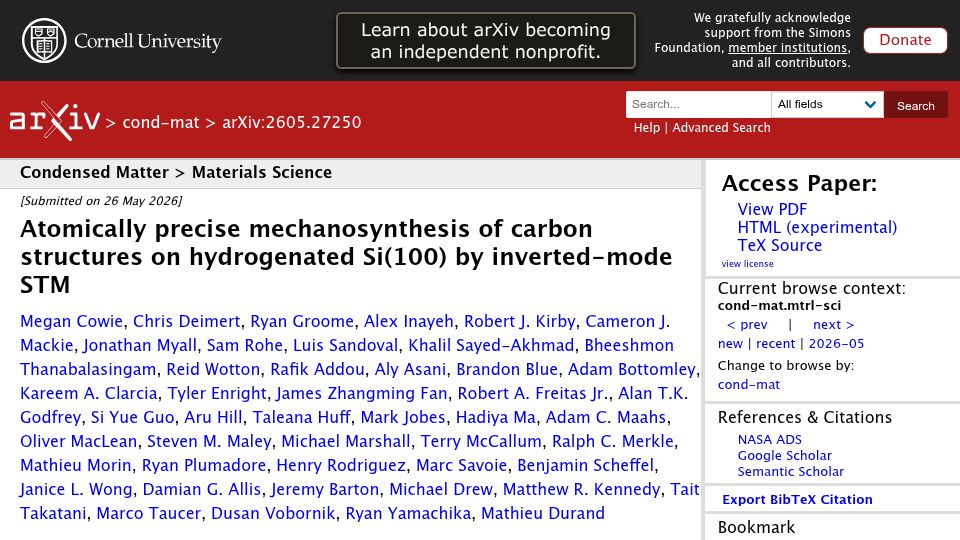Open author Jonathan Myall
The width and height of the screenshot is (960, 540).
click(x=140, y=345)
